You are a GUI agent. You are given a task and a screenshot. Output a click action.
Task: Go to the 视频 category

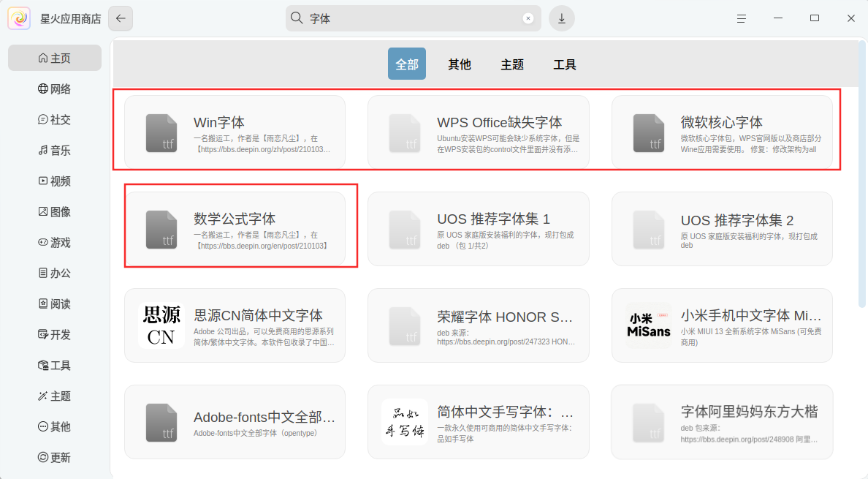[55, 181]
